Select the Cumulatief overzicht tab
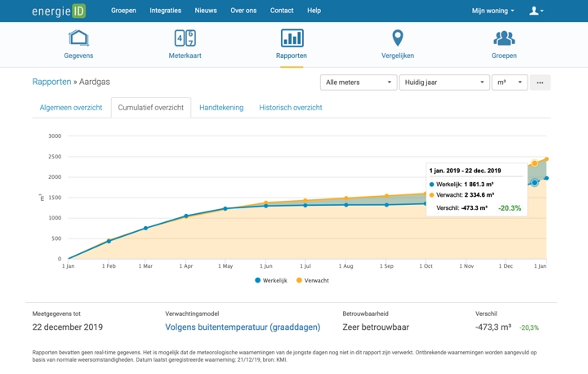The height and width of the screenshot is (374, 588). [151, 108]
